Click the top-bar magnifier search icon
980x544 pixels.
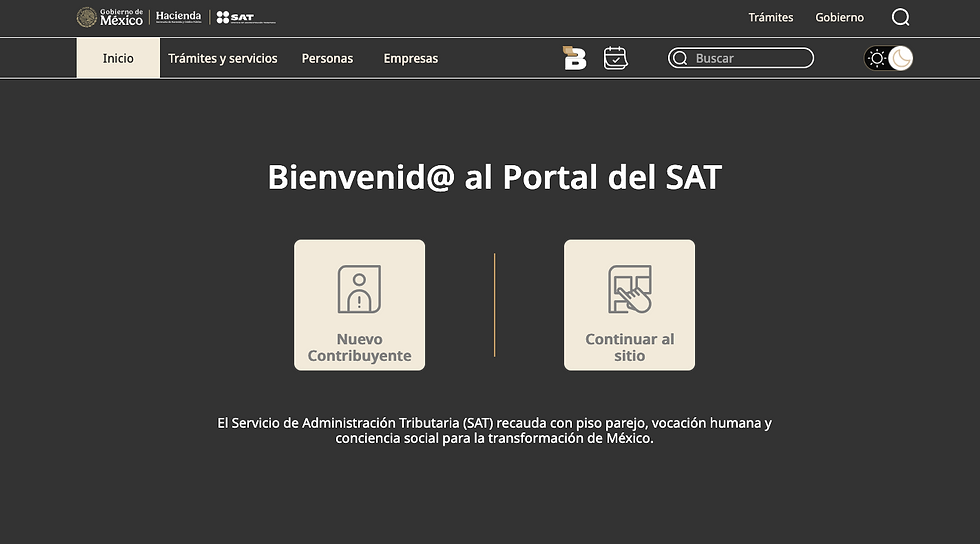[x=901, y=18]
